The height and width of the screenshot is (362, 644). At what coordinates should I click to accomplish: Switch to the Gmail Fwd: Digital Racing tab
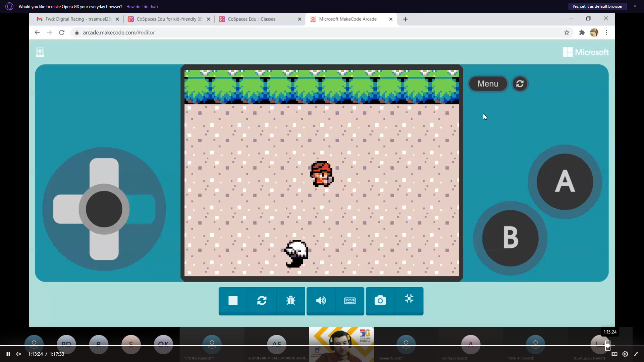pos(77,19)
